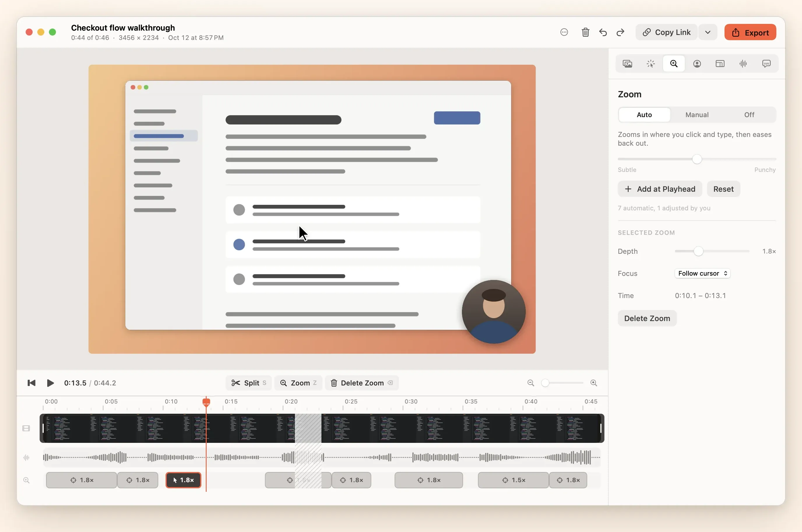Click Delete Zoom in the side panel
The width and height of the screenshot is (802, 532).
(647, 318)
